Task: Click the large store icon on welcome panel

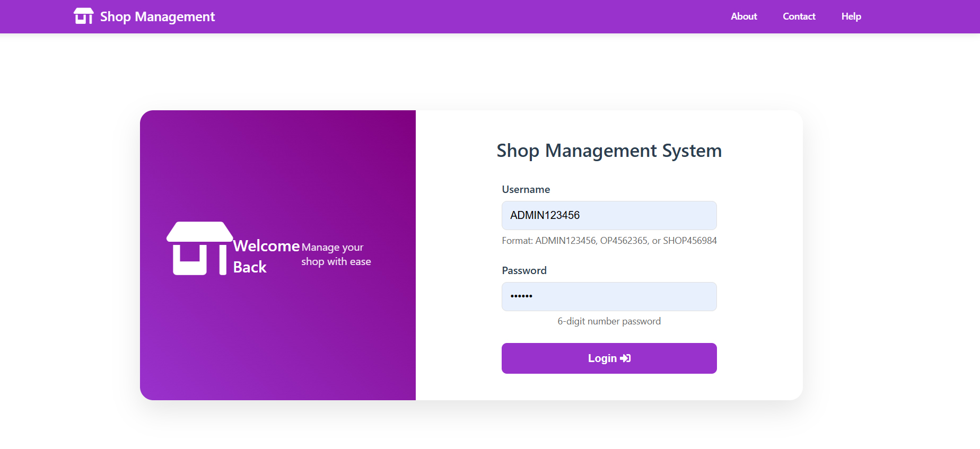Action: [x=200, y=248]
